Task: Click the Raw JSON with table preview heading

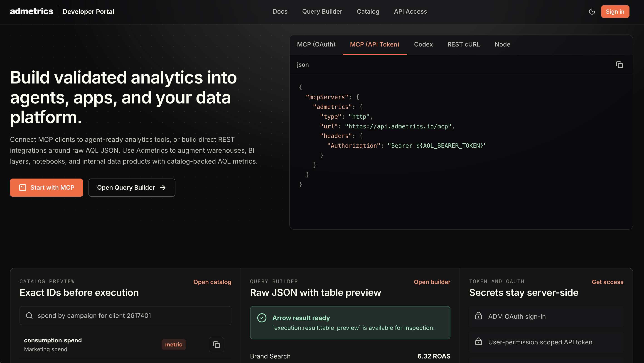Action: (315, 292)
